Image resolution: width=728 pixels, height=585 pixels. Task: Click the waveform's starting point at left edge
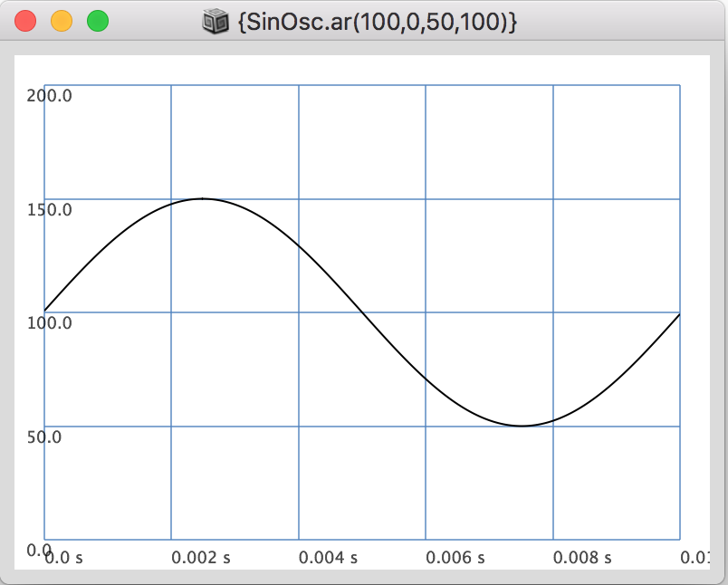[x=45, y=312]
